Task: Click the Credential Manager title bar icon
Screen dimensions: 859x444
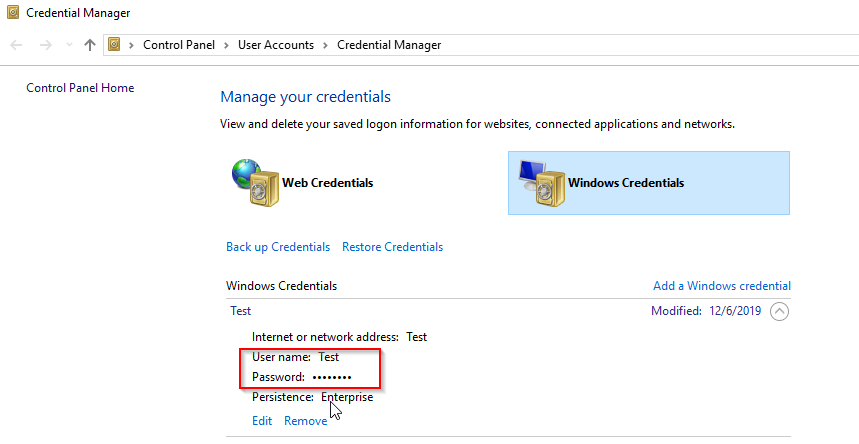Action: click(13, 12)
